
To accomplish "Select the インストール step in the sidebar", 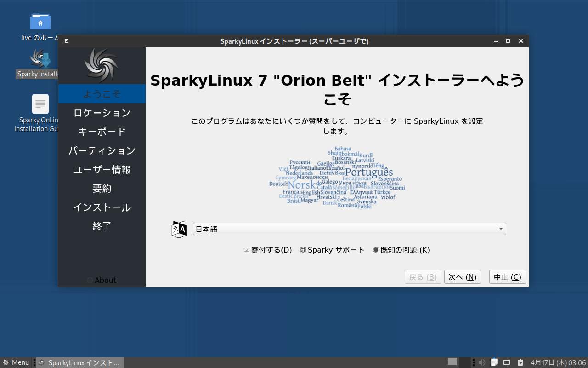I will (x=102, y=207).
